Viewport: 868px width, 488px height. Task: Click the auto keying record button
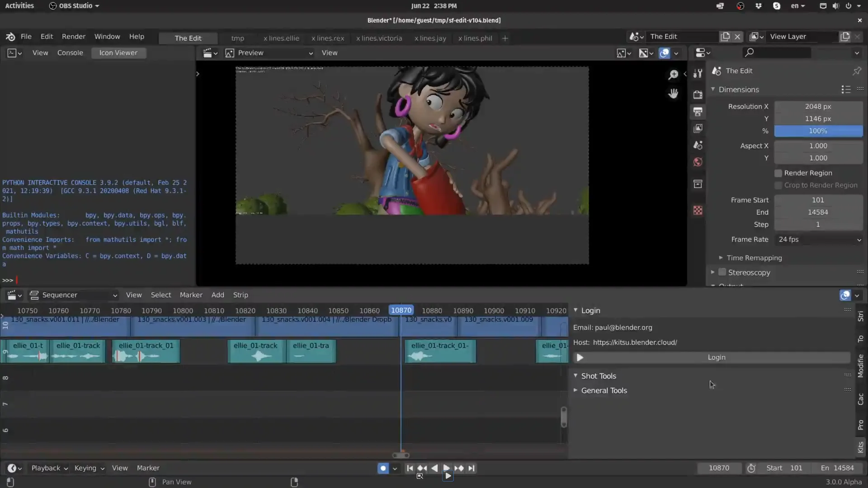[x=383, y=468]
